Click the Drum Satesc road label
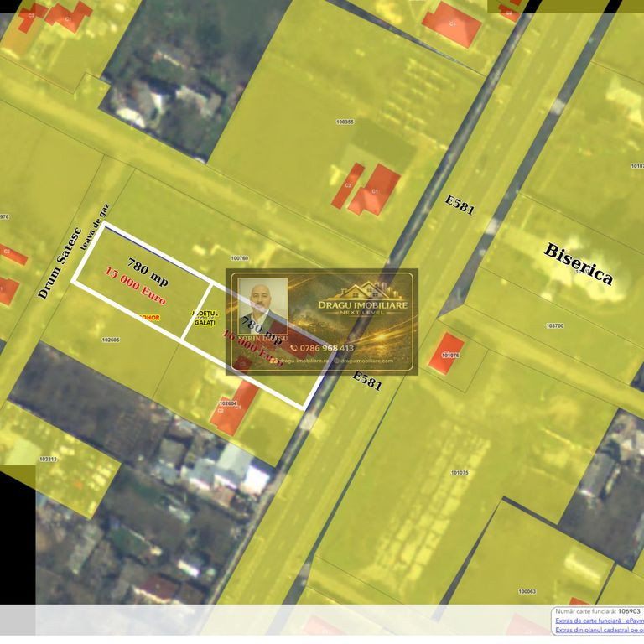The image size is (644, 644). [59, 264]
